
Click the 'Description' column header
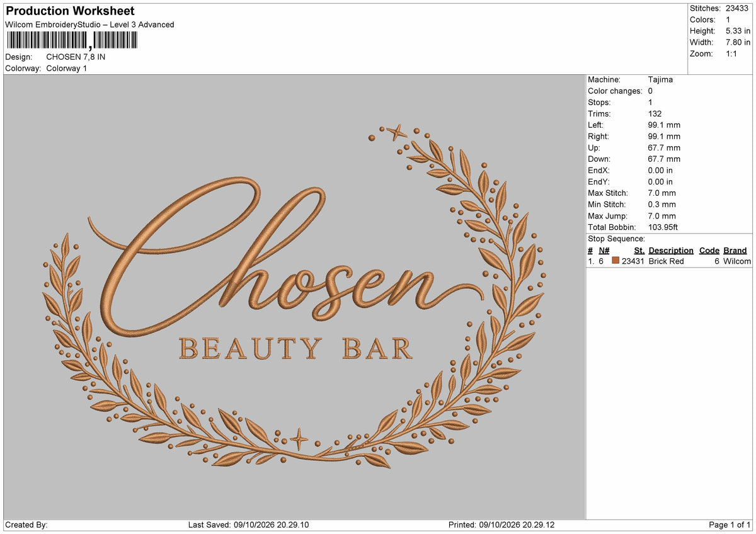coord(671,251)
